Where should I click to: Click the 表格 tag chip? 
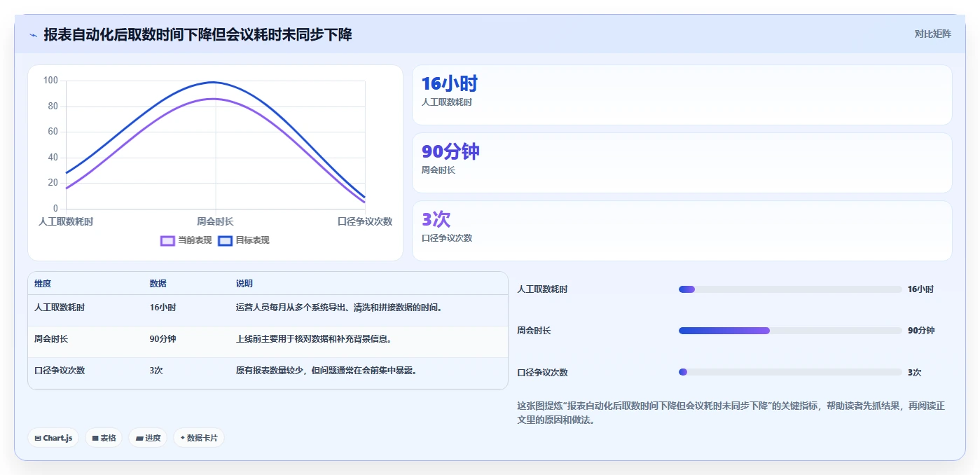click(x=104, y=438)
